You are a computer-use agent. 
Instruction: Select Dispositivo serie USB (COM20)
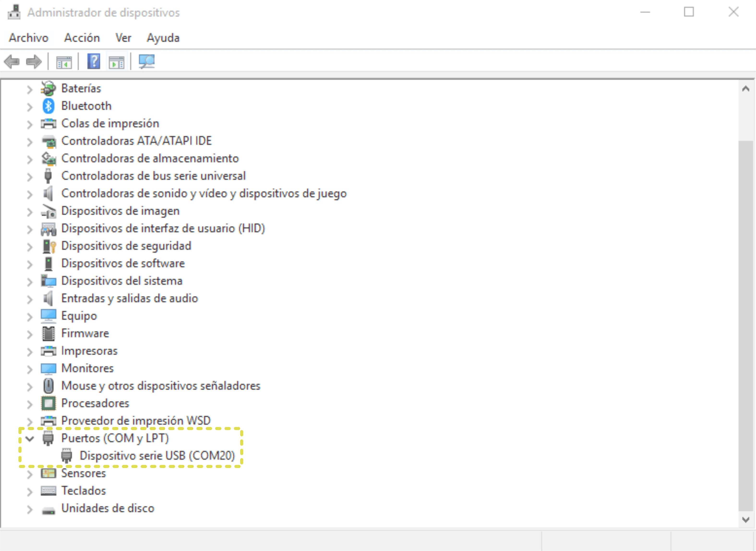tap(157, 456)
